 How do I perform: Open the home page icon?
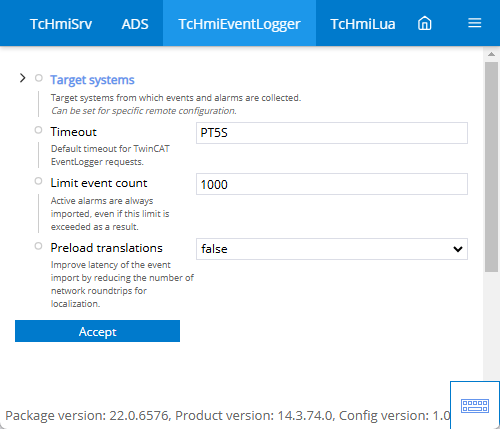coord(424,24)
